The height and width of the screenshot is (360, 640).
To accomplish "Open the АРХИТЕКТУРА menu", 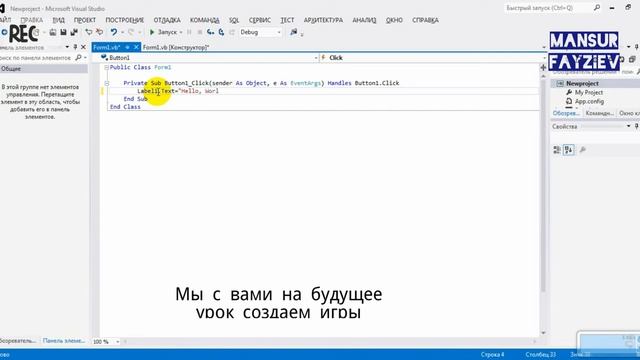I will pyautogui.click(x=323, y=20).
